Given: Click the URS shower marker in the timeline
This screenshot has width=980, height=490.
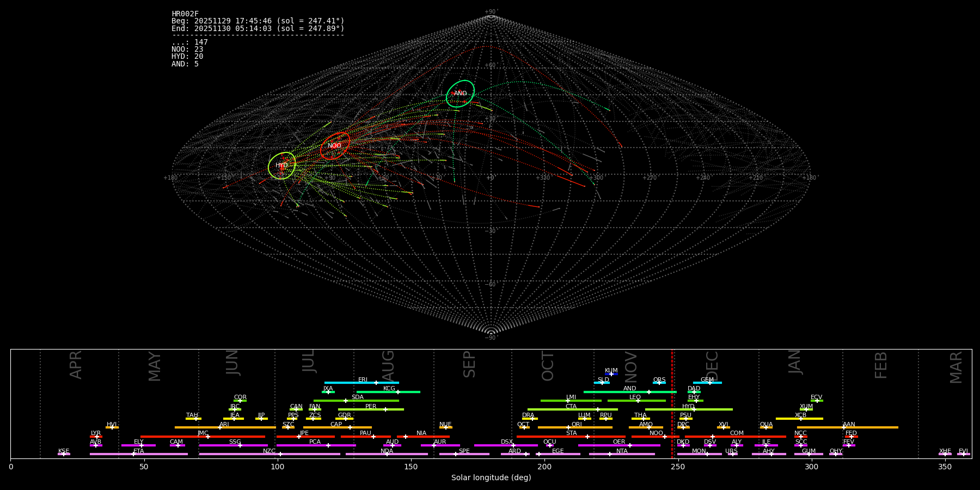Looking at the screenshot, I should tap(732, 454).
